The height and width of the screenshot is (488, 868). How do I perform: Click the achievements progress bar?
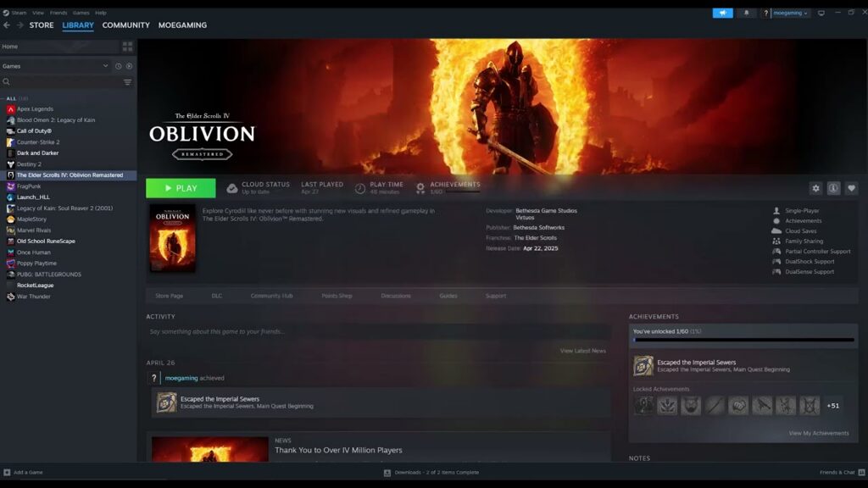744,340
